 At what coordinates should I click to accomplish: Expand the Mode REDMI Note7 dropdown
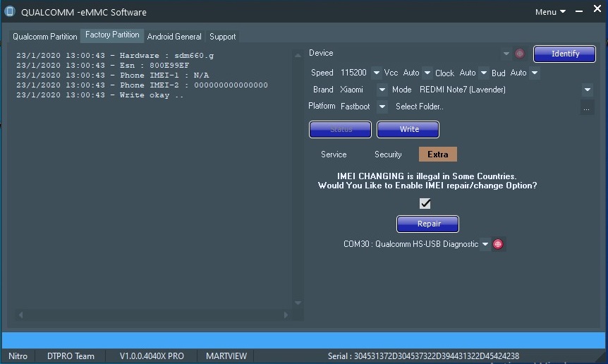[x=588, y=90]
